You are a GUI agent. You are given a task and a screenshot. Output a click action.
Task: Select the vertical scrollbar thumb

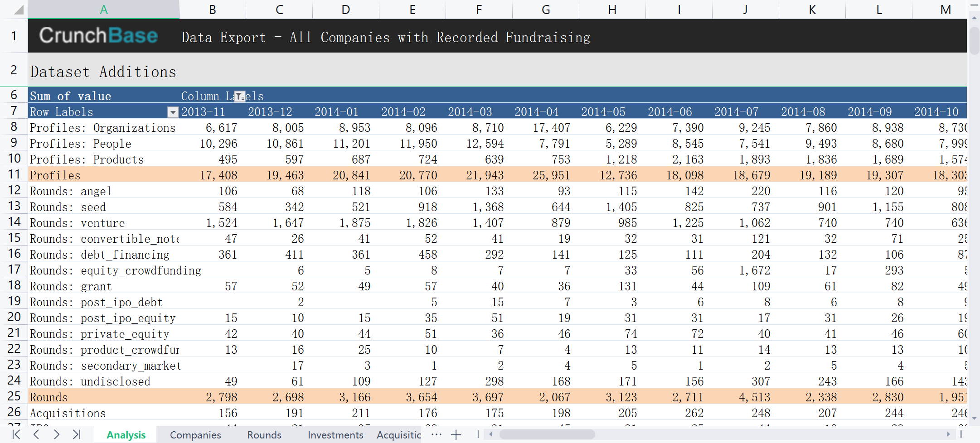(x=974, y=41)
